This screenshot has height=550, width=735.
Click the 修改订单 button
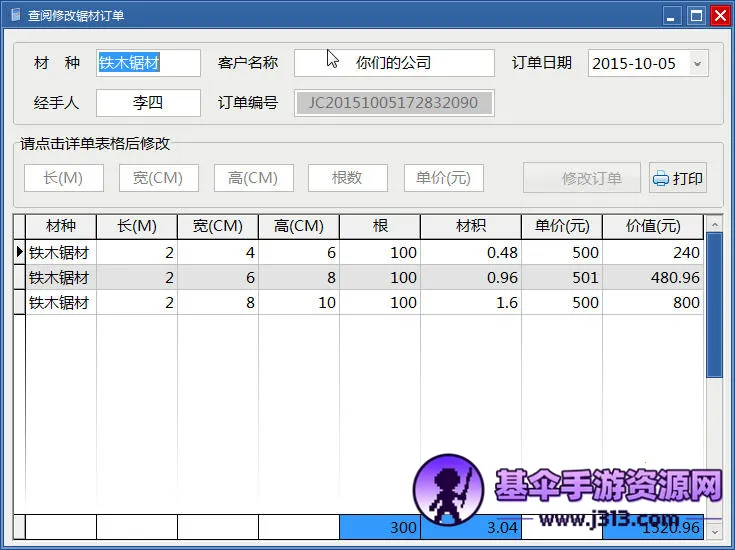(x=581, y=179)
